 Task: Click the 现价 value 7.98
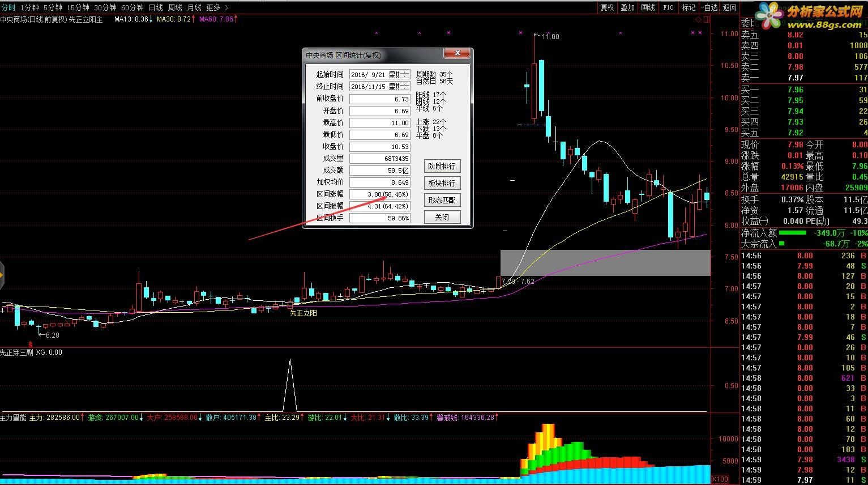click(795, 144)
